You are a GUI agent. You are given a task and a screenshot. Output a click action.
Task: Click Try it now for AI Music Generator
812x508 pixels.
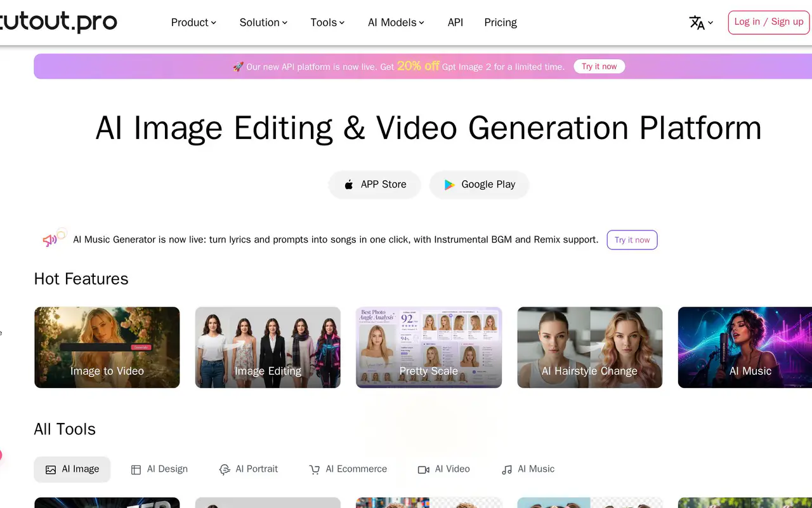632,240
